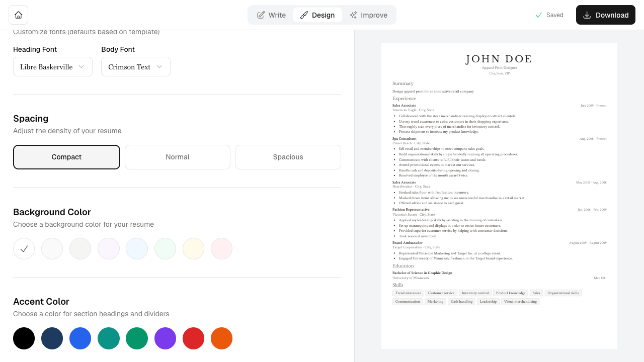Click the Download button
Screen dimensions: 644x362
click(606, 15)
